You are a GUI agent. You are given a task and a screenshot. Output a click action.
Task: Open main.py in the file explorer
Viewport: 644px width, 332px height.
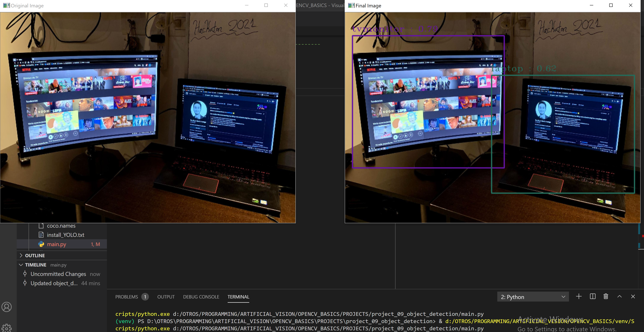[56, 244]
